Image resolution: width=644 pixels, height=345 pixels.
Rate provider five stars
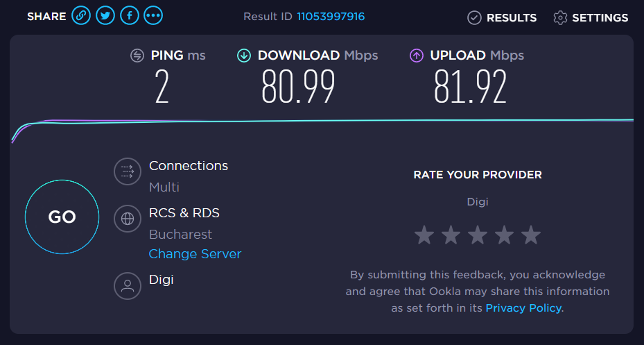click(531, 235)
